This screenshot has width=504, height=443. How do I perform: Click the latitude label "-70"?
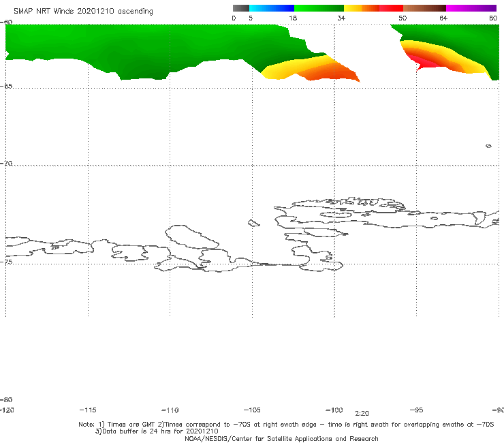point(6,164)
